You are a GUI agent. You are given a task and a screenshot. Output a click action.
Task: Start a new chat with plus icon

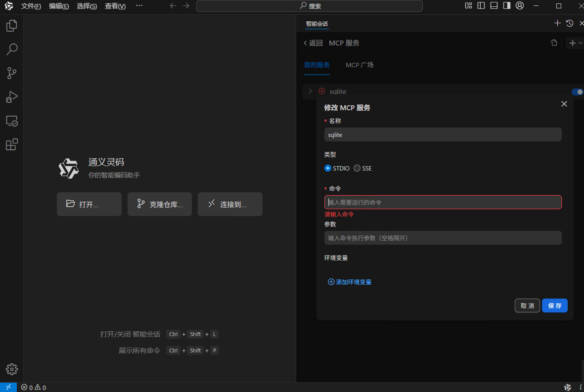tap(557, 23)
